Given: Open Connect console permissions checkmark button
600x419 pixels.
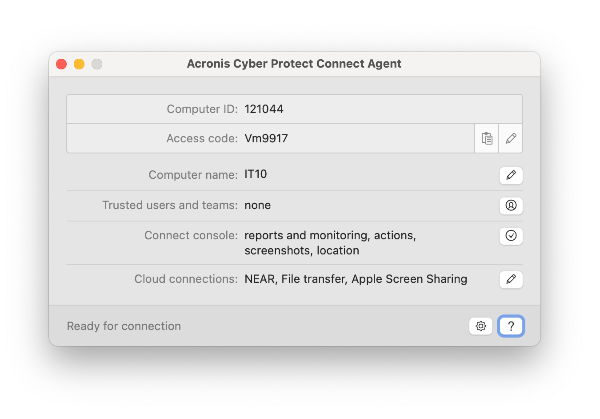Looking at the screenshot, I should (511, 236).
